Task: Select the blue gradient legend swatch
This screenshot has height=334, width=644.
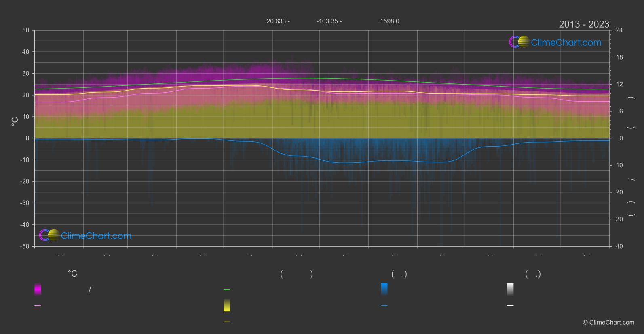Action: coord(384,289)
